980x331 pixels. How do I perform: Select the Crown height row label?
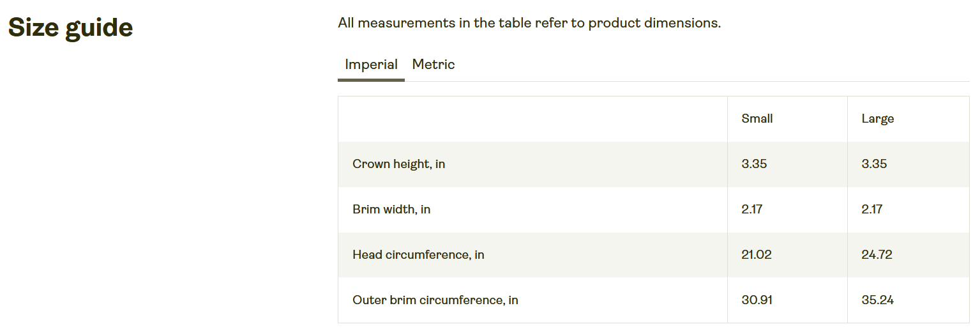point(399,164)
